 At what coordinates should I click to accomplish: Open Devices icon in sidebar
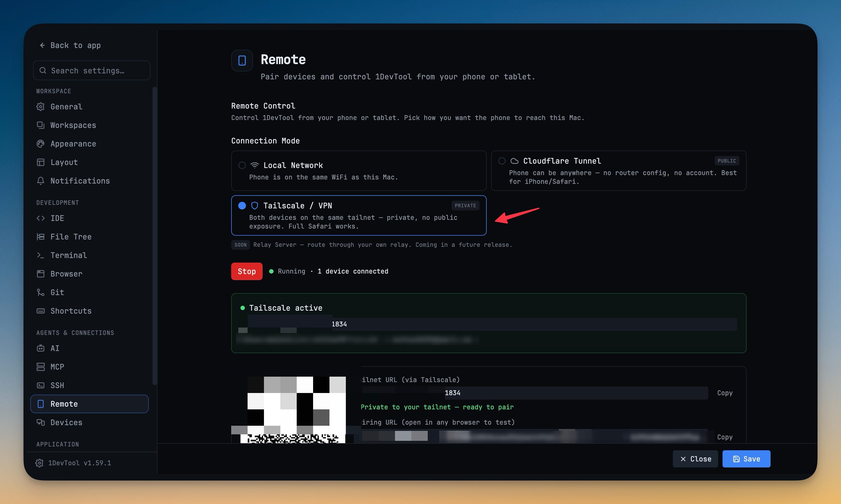[x=40, y=422]
